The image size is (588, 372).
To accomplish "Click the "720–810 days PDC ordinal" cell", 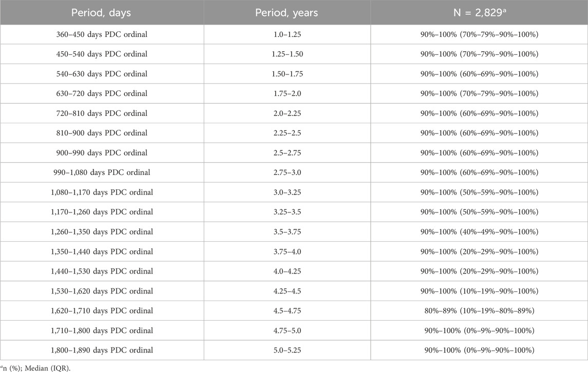I will pos(102,113).
